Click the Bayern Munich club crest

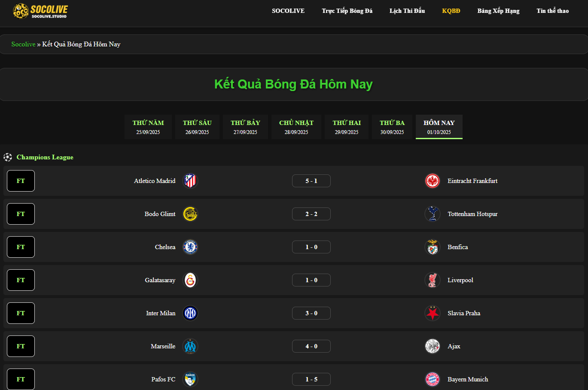(x=433, y=379)
